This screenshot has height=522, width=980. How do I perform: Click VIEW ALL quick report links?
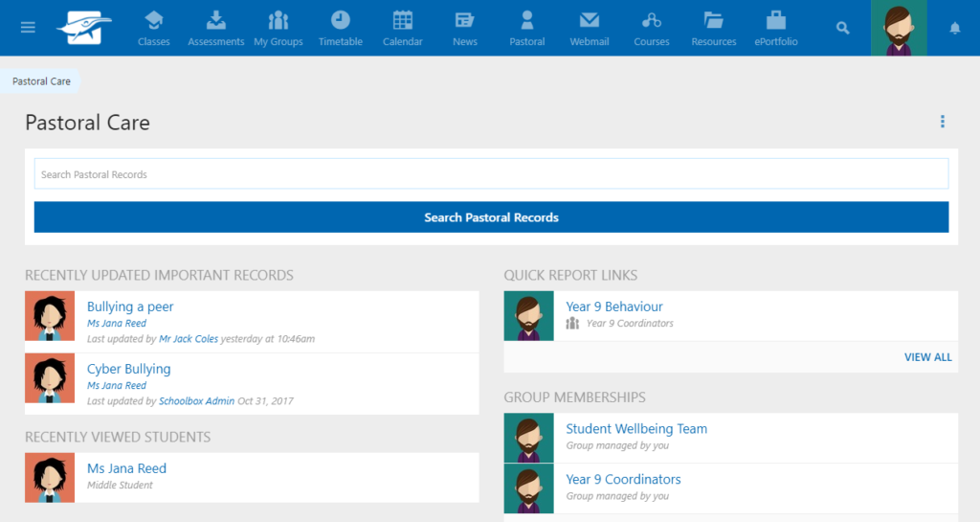pos(927,357)
